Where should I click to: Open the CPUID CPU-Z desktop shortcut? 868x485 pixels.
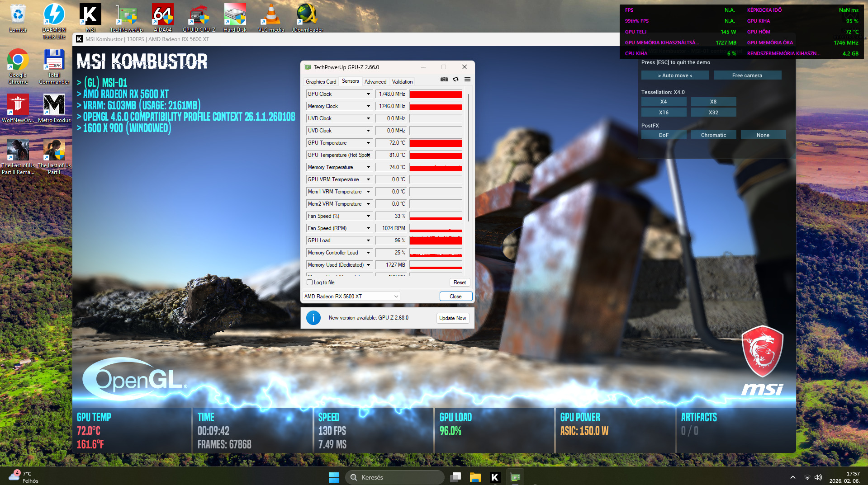click(x=199, y=18)
